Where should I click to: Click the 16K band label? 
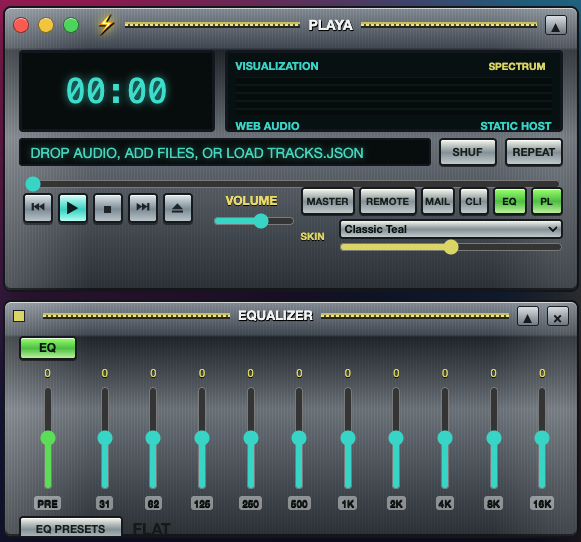point(542,504)
